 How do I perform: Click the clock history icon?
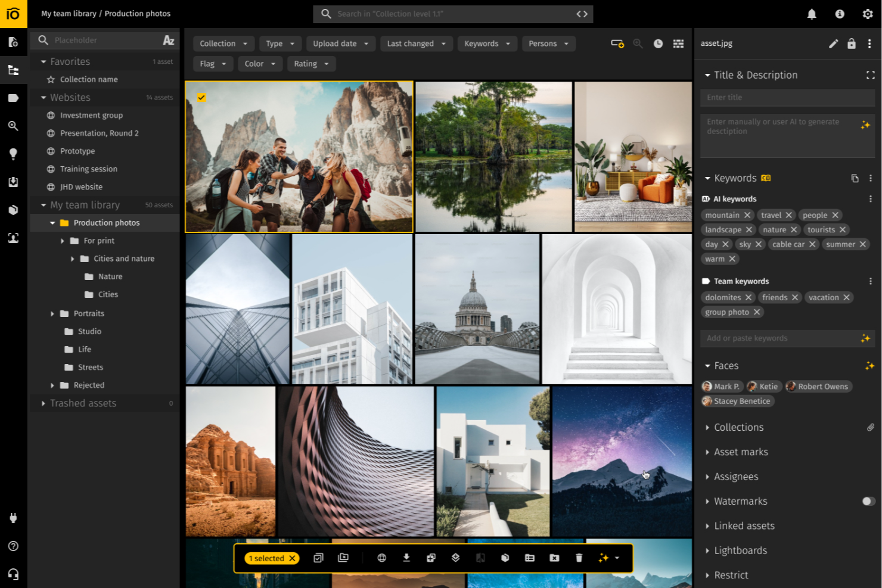coord(658,43)
